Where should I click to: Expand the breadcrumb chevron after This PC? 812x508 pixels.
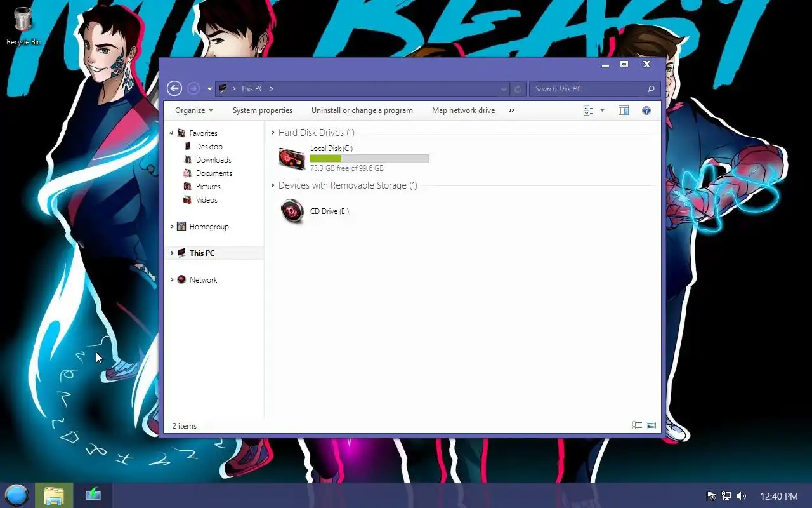coord(272,89)
